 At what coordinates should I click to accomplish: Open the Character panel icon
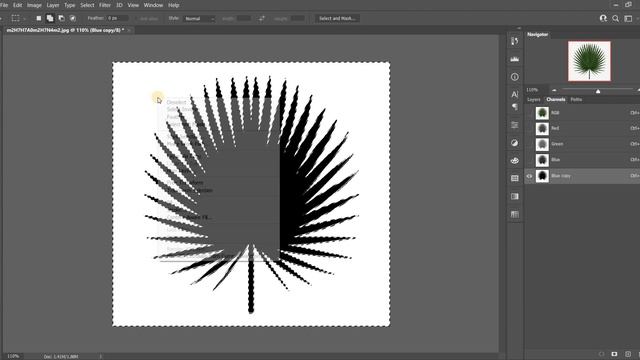pos(515,94)
